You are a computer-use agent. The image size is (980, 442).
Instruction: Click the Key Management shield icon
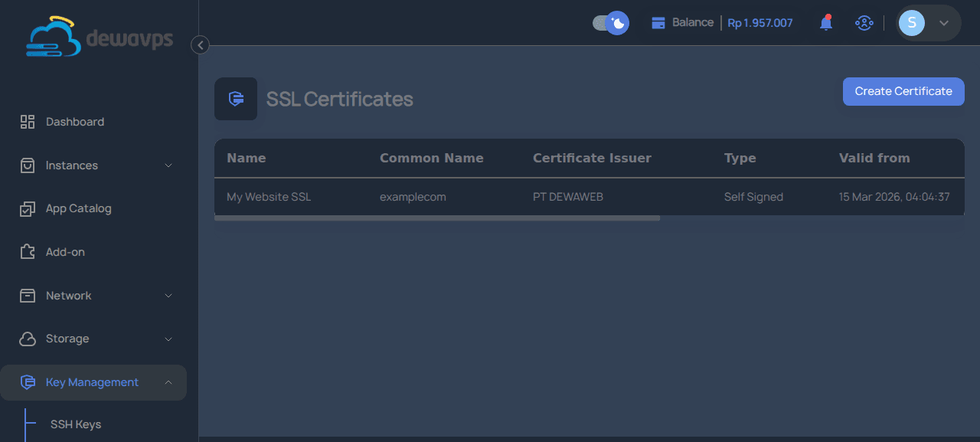click(28, 381)
